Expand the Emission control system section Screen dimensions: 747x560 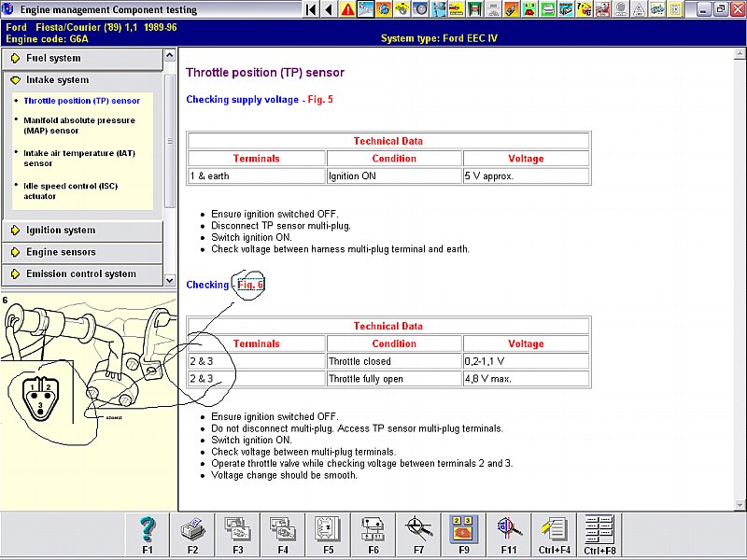(81, 274)
